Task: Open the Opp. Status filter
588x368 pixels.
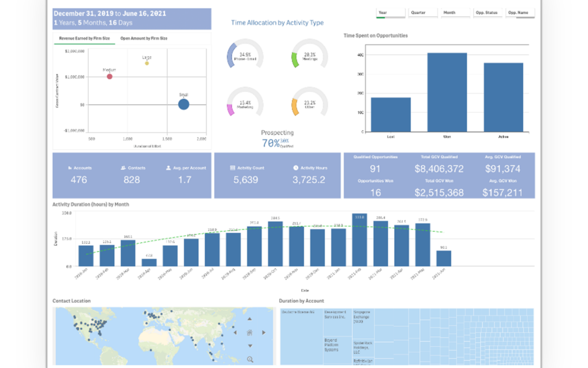Action: 487,13
